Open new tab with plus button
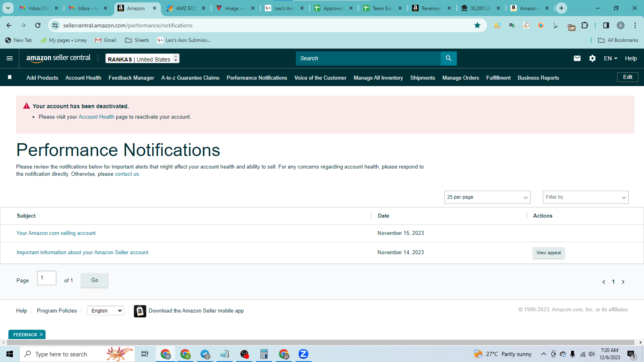 pyautogui.click(x=561, y=8)
